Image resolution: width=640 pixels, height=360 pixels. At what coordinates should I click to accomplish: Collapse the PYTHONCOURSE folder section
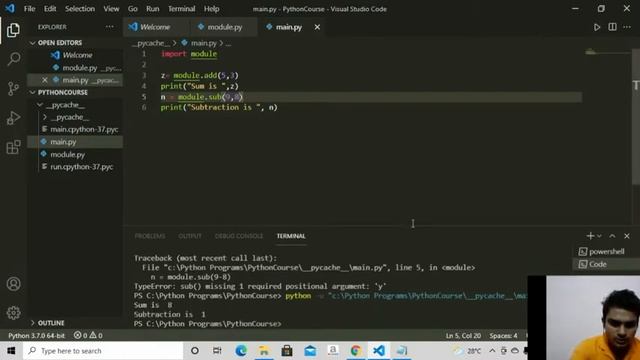[x=59, y=93]
